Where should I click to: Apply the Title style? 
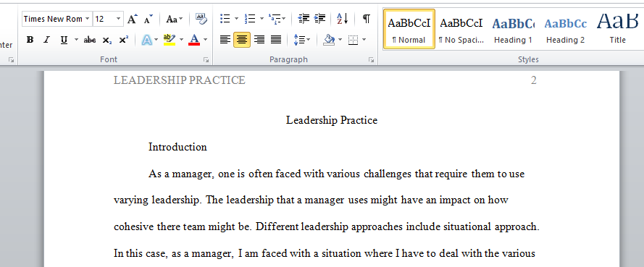tap(617, 29)
